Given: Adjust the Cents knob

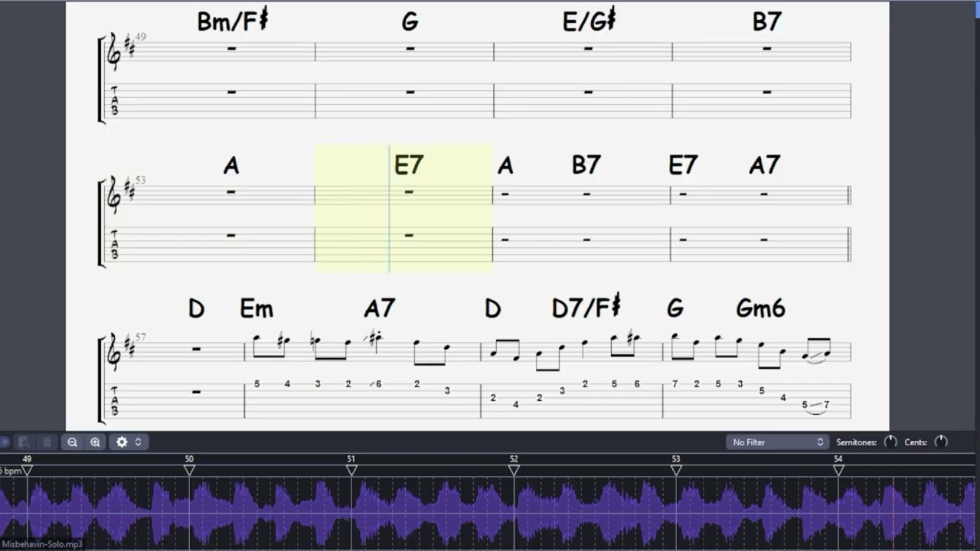Looking at the screenshot, I should pyautogui.click(x=941, y=442).
